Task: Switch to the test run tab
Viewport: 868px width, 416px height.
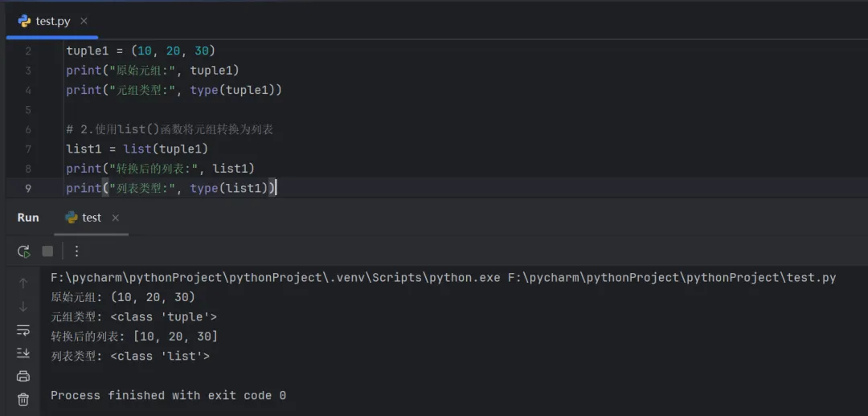Action: 91,218
